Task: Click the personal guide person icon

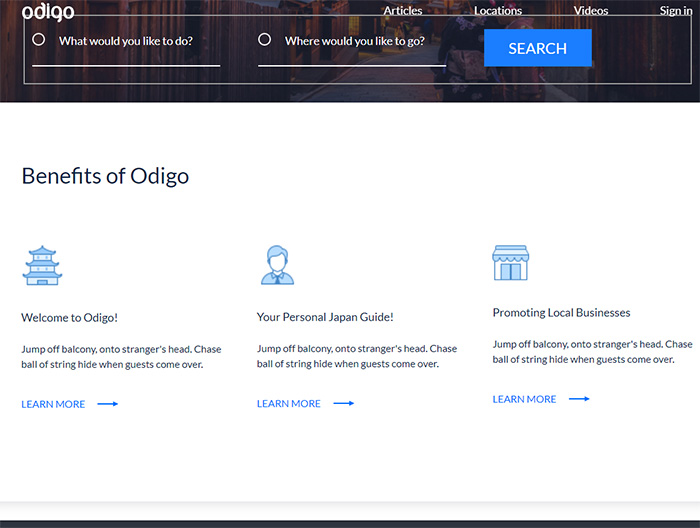Action: [x=277, y=265]
